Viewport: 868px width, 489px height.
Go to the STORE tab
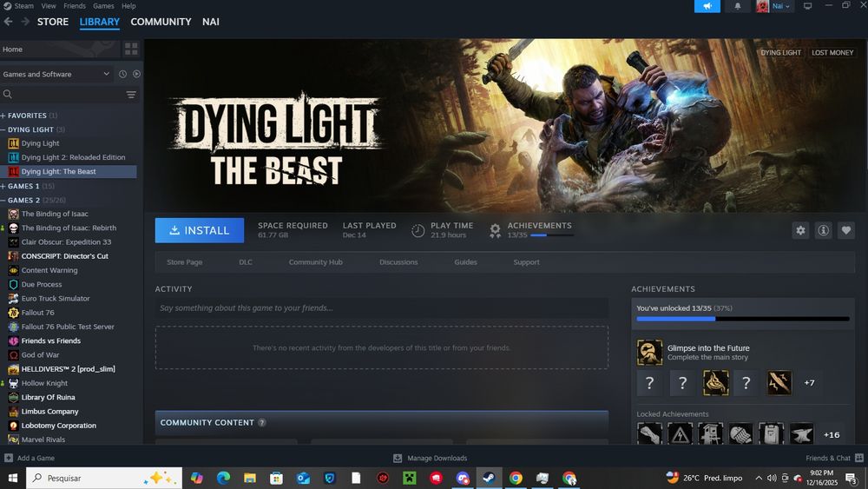point(53,22)
